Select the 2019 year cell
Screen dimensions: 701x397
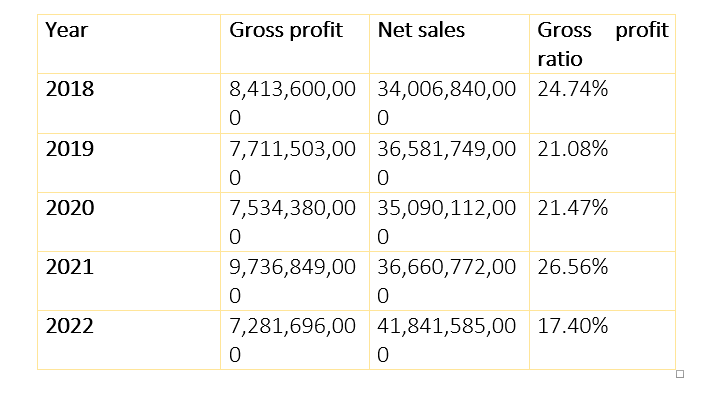coord(129,163)
